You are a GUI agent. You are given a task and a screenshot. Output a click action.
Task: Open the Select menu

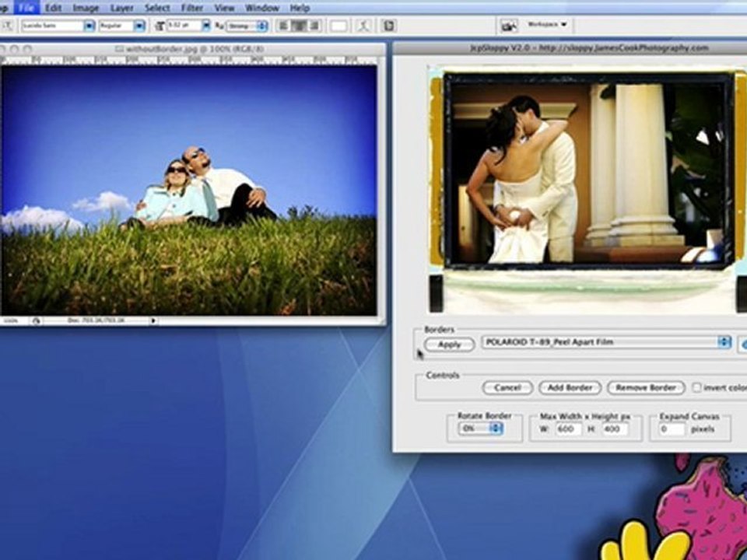click(157, 8)
